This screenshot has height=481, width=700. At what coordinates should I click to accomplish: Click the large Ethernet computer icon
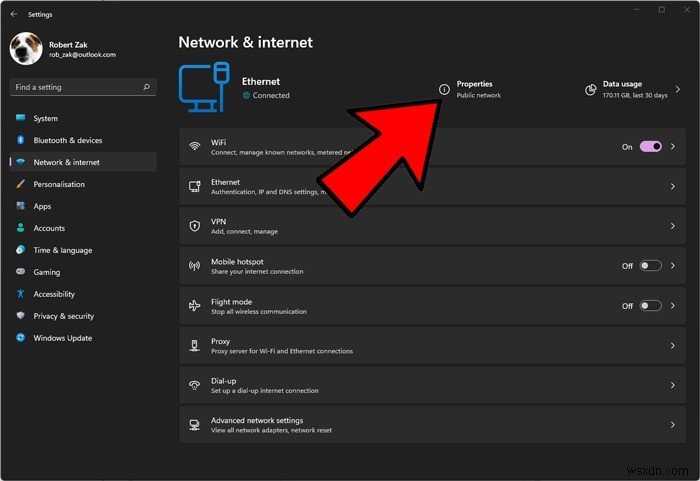(204, 87)
